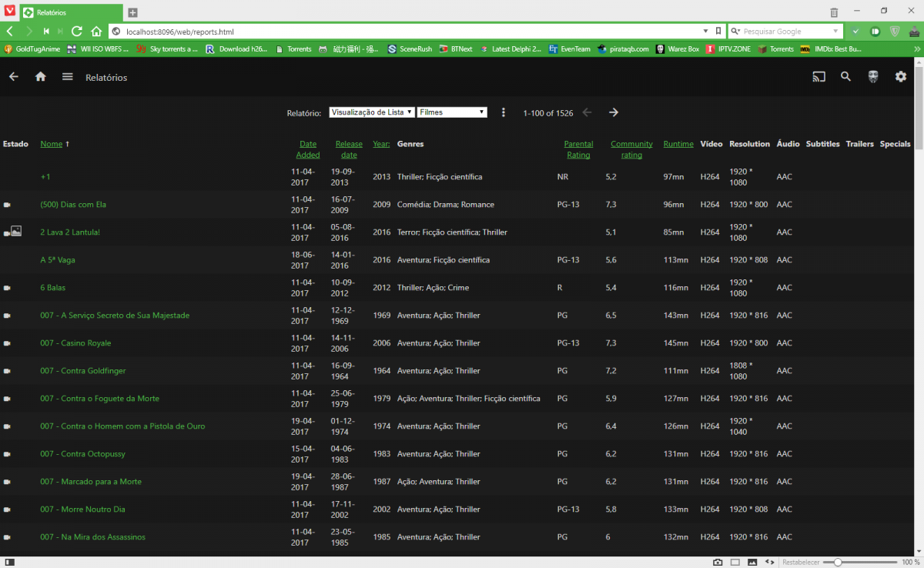Open the Vivaldi main menu icon
Screen dimensions: 924x568
click(x=8, y=12)
